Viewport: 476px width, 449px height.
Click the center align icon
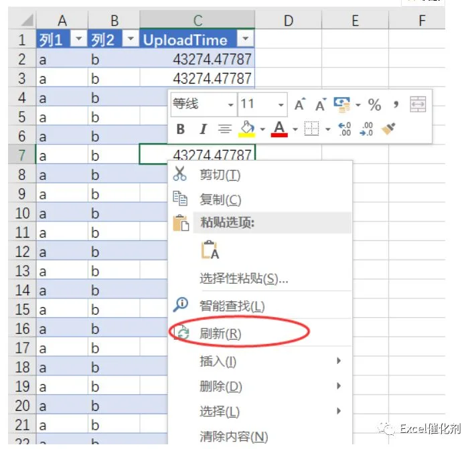(225, 129)
